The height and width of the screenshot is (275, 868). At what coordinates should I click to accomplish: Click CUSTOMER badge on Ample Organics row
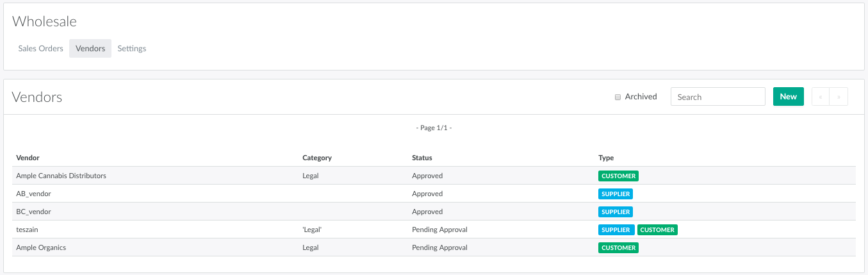pyautogui.click(x=618, y=247)
